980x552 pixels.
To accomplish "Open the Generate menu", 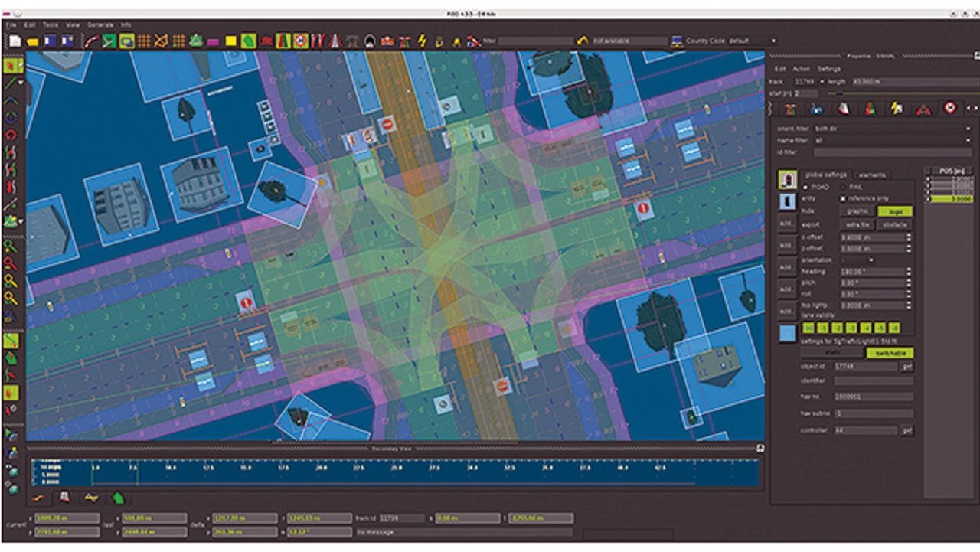I will [x=100, y=25].
